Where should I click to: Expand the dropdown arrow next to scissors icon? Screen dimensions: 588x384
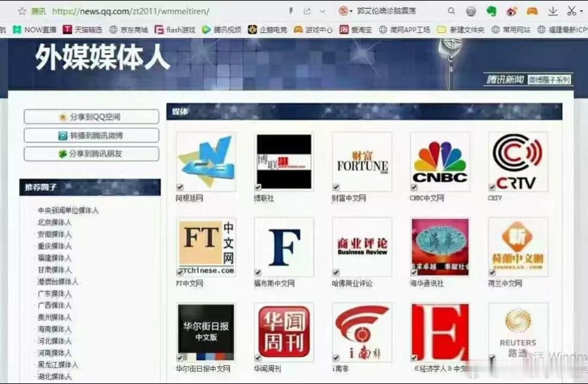coord(581,11)
